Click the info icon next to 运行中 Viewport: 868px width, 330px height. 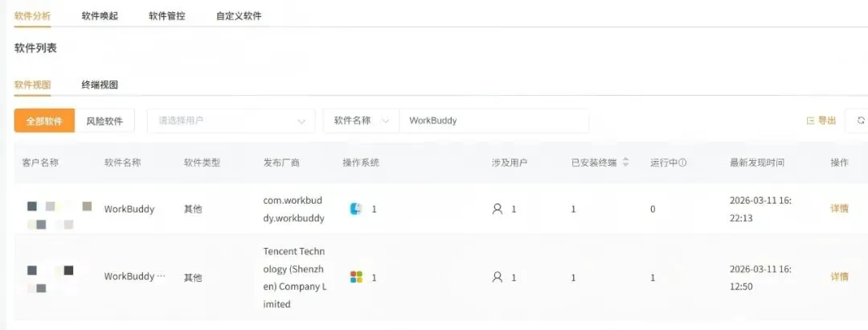[x=682, y=163]
